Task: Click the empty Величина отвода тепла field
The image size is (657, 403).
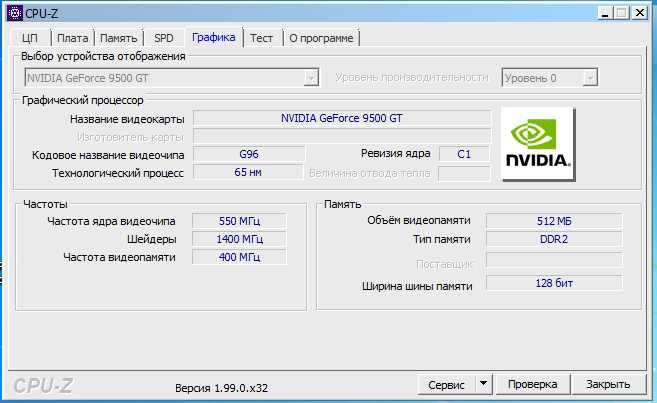Action: pos(464,173)
